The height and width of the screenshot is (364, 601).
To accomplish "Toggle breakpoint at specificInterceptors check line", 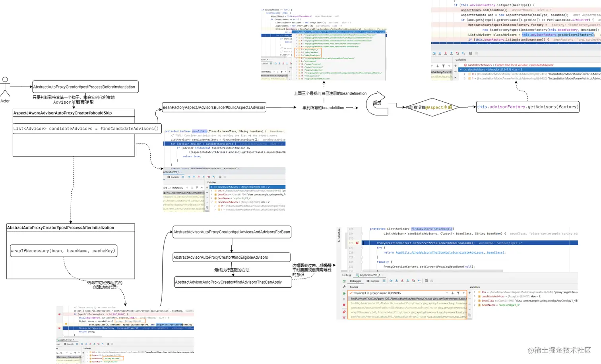I will (60, 314).
